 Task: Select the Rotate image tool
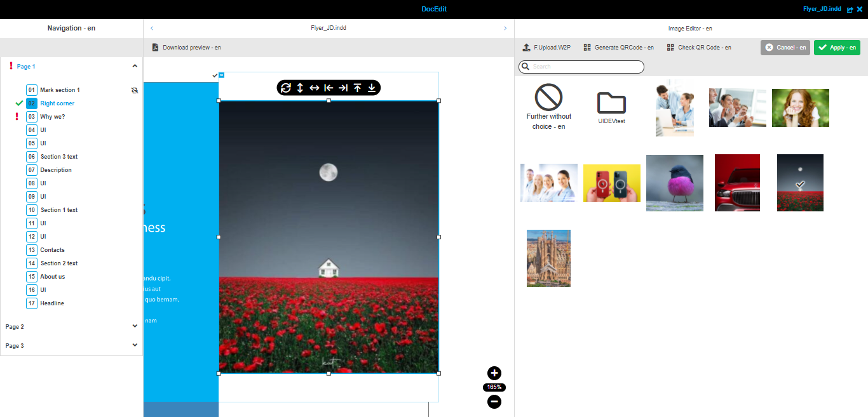[286, 88]
